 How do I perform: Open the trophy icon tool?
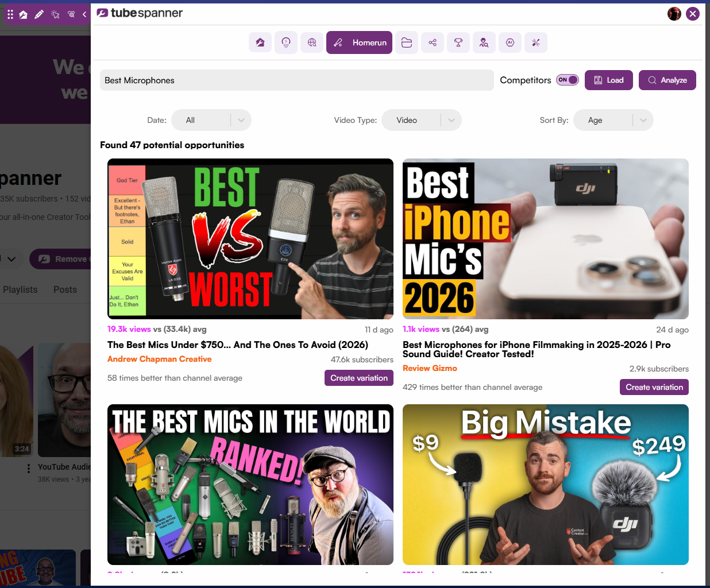pos(458,42)
